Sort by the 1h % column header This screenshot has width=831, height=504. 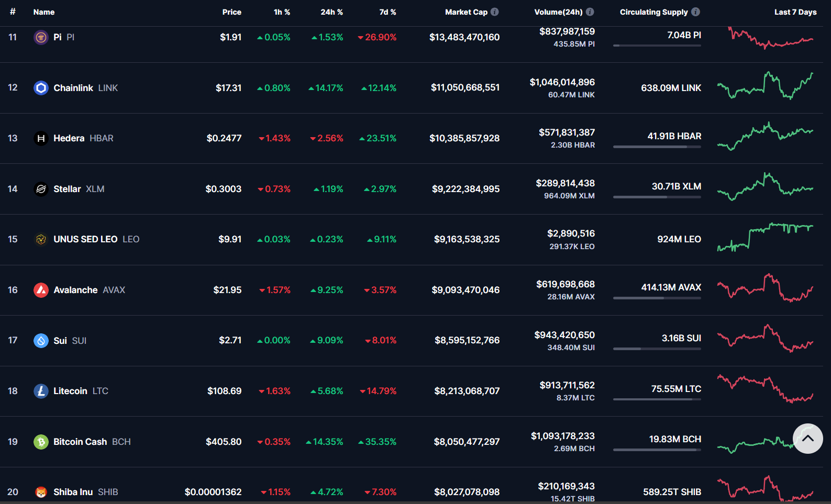282,12
